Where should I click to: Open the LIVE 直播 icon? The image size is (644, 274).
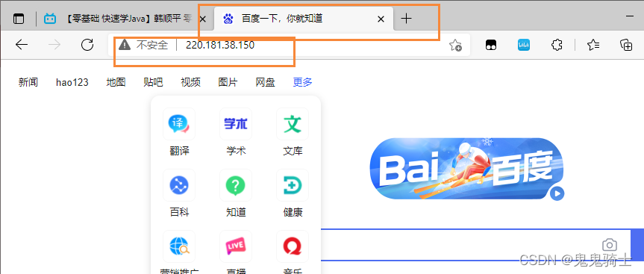[236, 246]
